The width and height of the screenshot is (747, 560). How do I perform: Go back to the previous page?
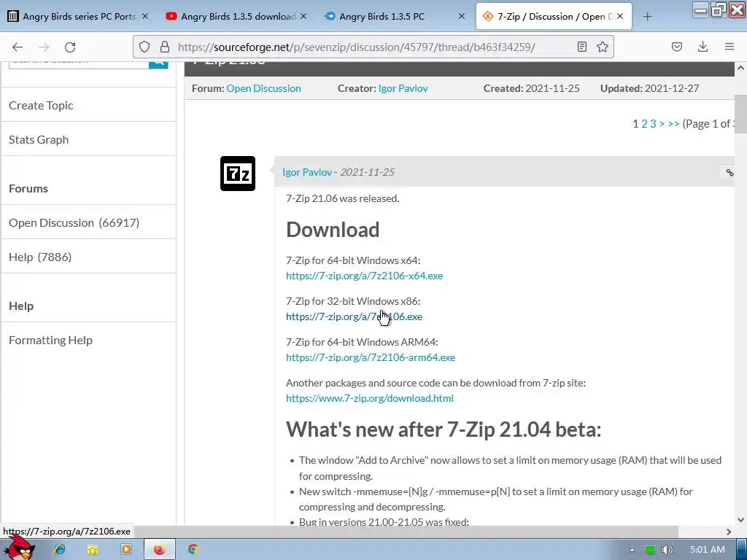pyautogui.click(x=18, y=47)
